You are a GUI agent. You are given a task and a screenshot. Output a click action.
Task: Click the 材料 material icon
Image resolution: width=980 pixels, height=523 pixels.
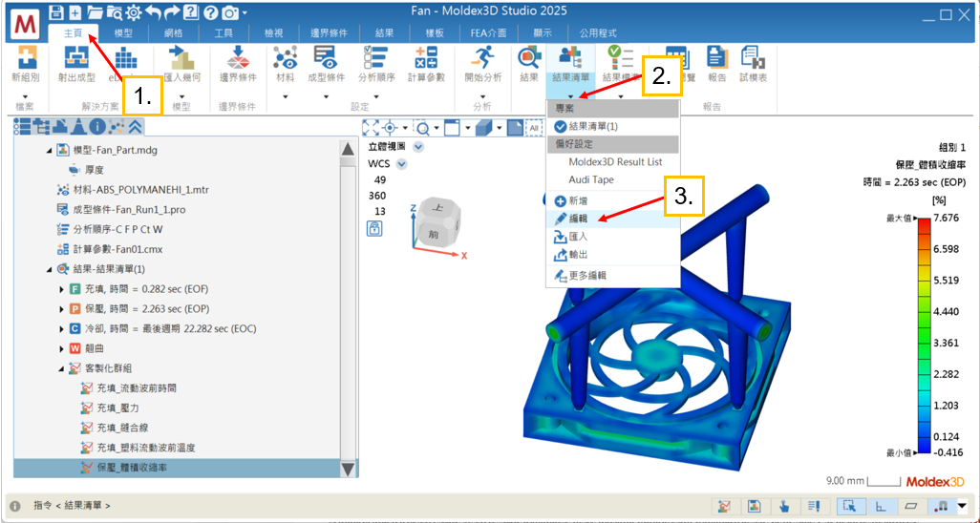tap(285, 57)
